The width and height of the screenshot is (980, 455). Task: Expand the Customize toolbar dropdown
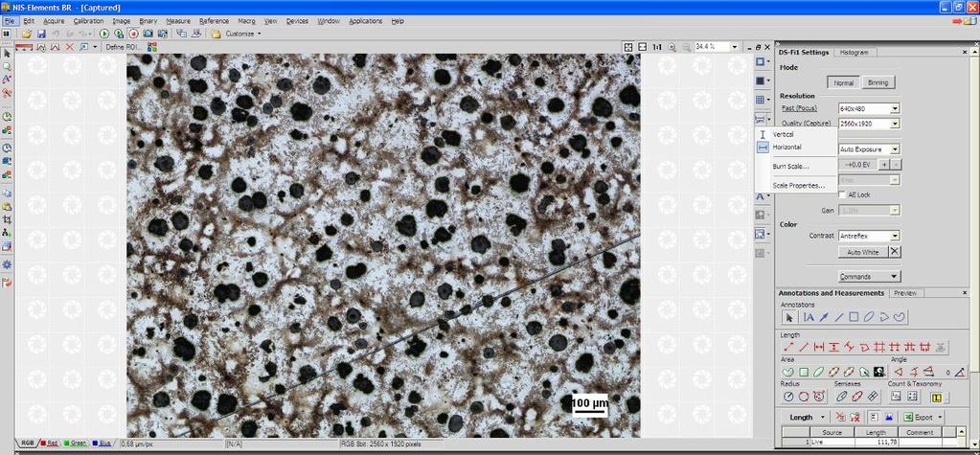click(260, 34)
